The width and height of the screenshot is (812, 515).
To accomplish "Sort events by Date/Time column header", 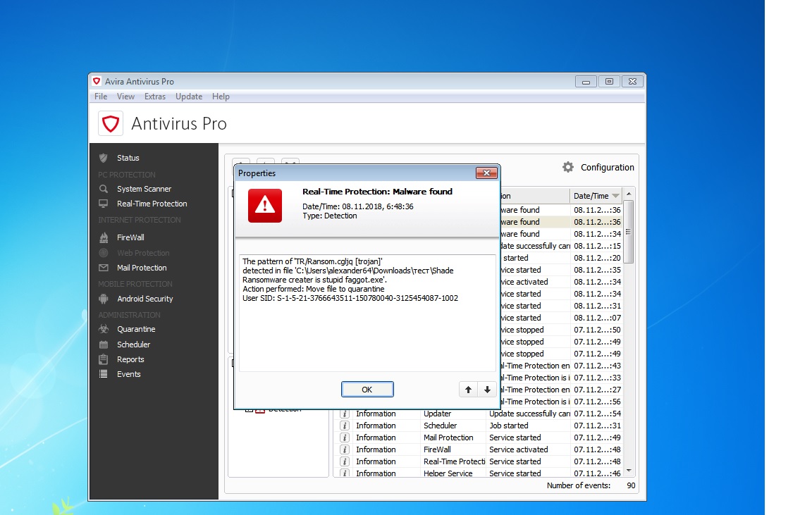I will click(591, 196).
